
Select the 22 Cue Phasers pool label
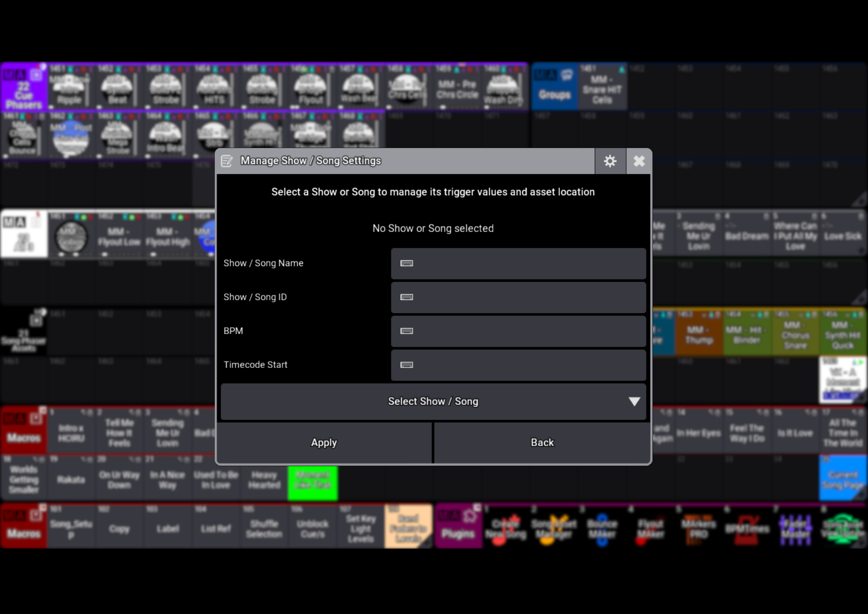[24, 87]
